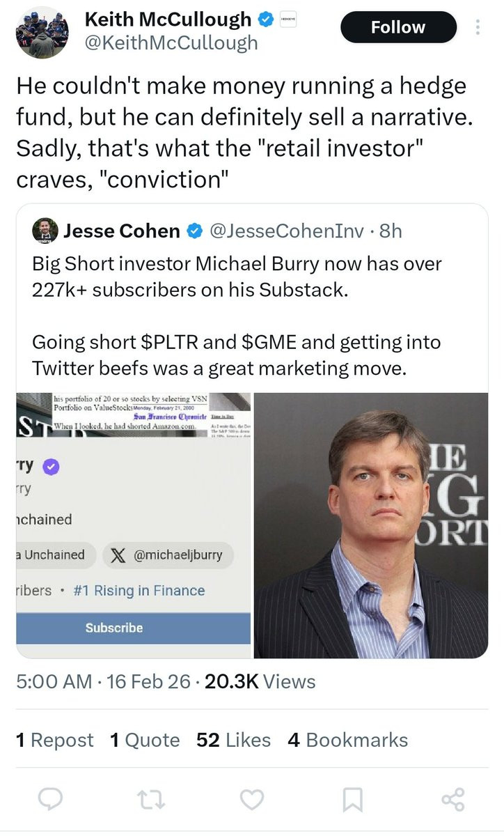Open the @KeithMcCullough handle link

pyautogui.click(x=171, y=43)
